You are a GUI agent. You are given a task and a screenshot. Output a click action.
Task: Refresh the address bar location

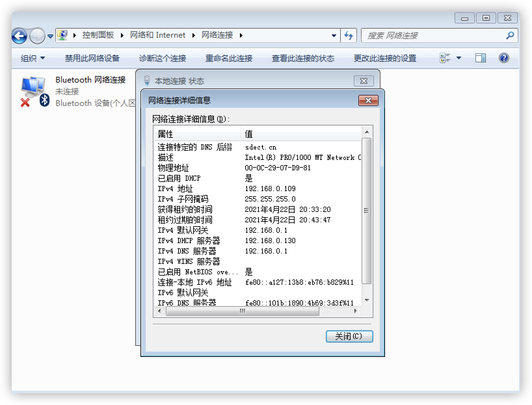point(349,35)
